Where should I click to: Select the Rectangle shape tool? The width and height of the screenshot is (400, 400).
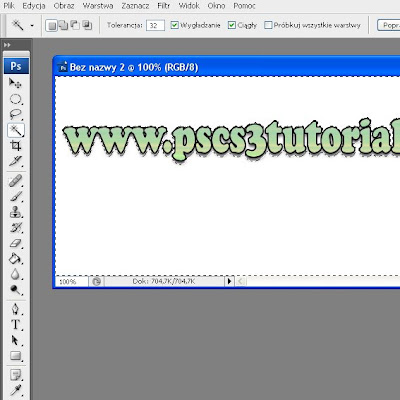15,356
